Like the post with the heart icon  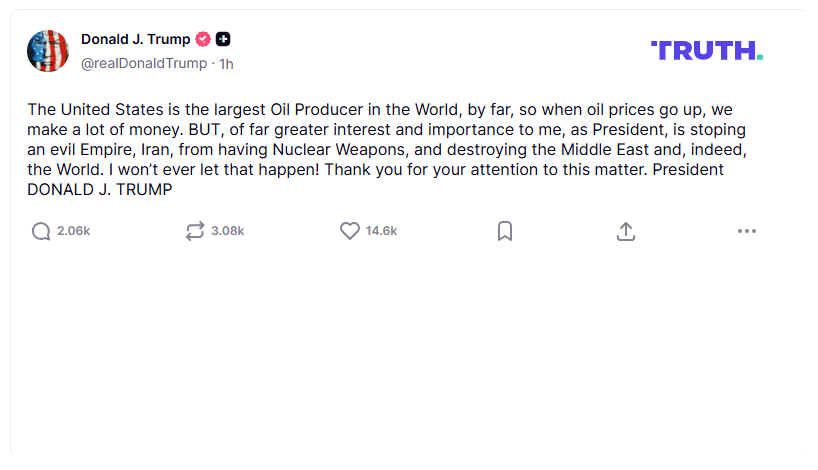click(x=350, y=231)
